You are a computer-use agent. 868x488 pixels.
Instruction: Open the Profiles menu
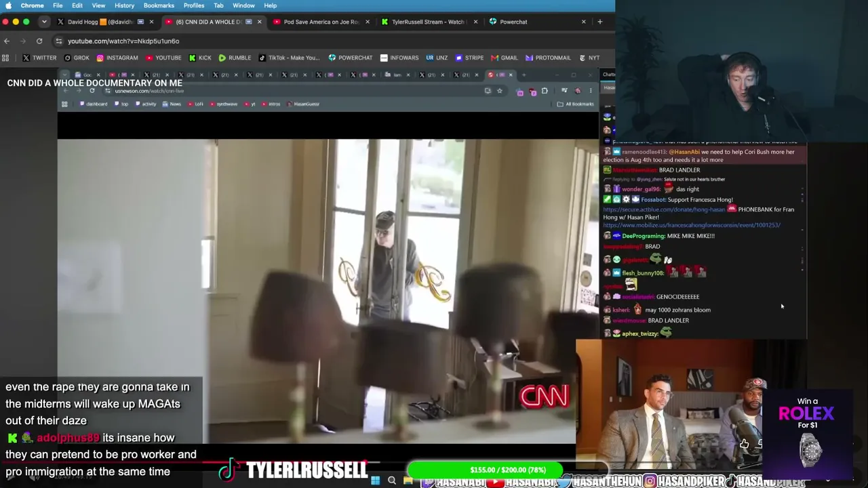[x=194, y=5]
